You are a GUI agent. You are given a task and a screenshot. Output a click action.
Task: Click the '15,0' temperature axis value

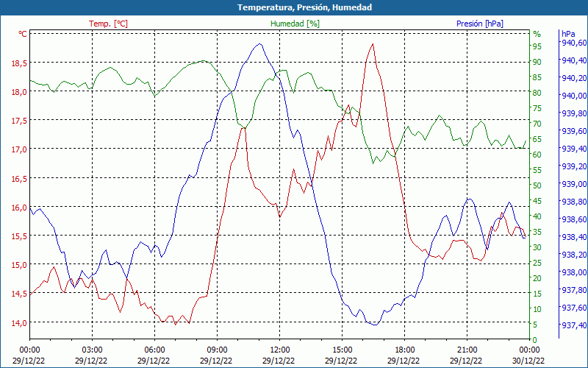pyautogui.click(x=19, y=265)
